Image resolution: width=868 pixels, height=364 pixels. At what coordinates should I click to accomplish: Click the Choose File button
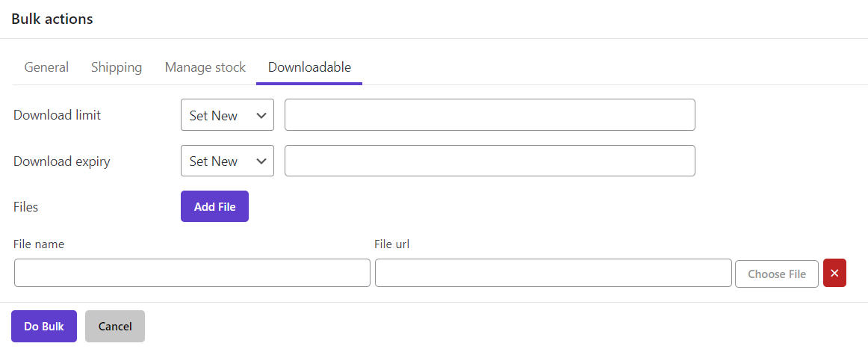tap(776, 274)
